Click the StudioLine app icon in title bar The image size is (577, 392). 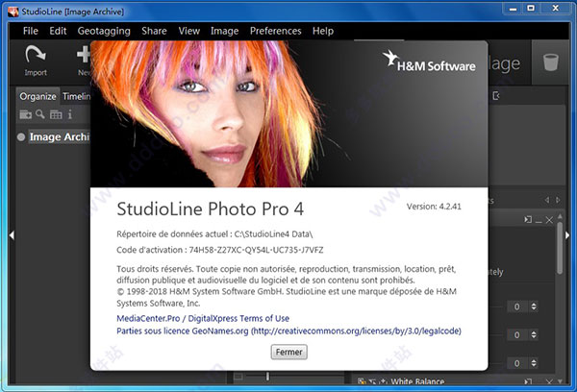point(13,12)
